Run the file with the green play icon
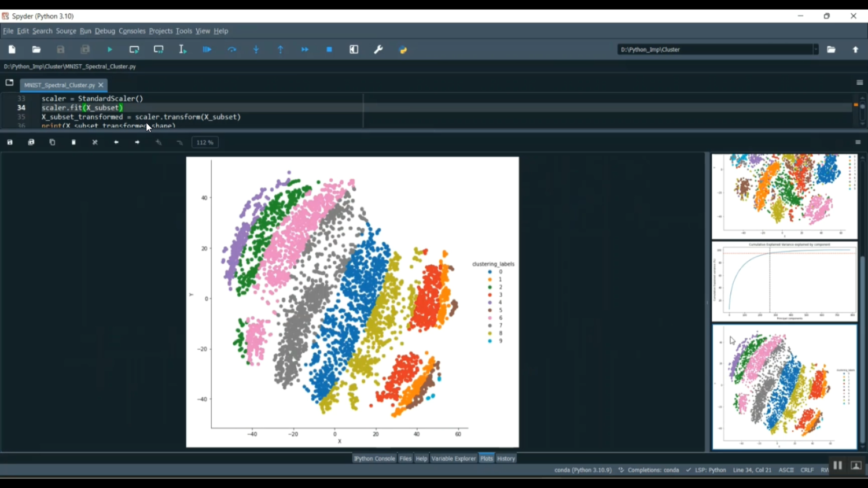This screenshot has width=868, height=488. (x=110, y=50)
